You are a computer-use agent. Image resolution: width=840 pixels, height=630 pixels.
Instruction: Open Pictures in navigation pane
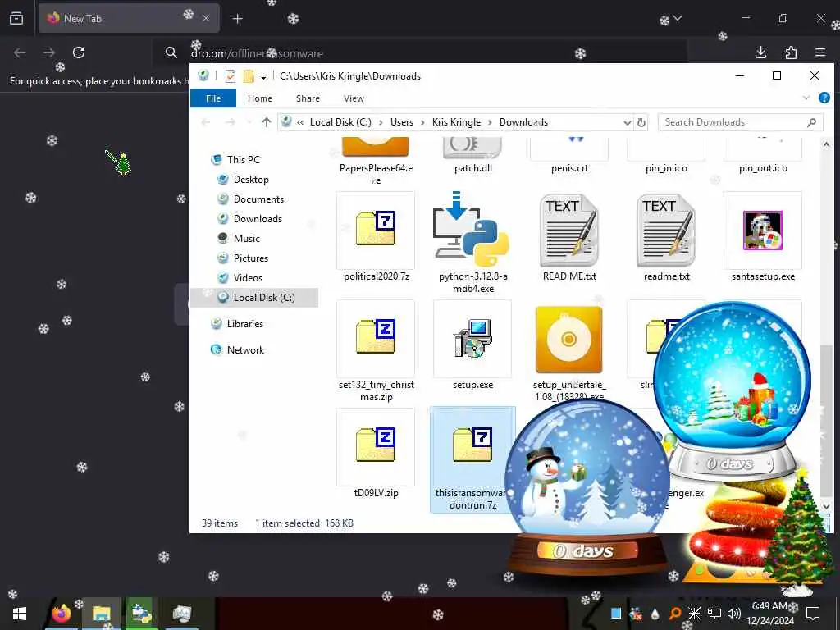coord(251,258)
